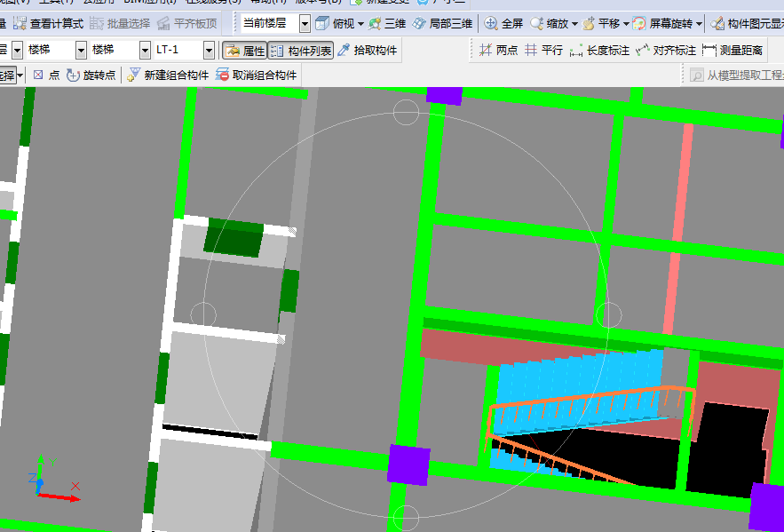Click the greyed 批量选择 batch select tool

[120, 23]
